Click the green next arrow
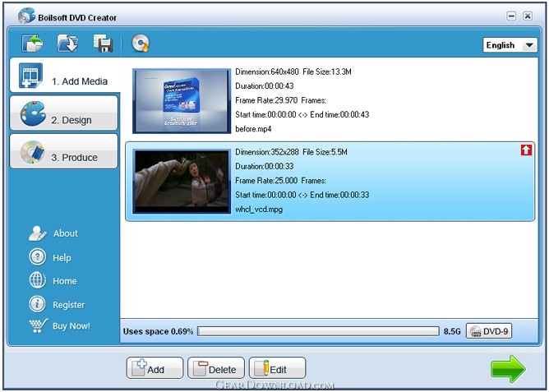The width and height of the screenshot is (549, 392). pyautogui.click(x=508, y=368)
